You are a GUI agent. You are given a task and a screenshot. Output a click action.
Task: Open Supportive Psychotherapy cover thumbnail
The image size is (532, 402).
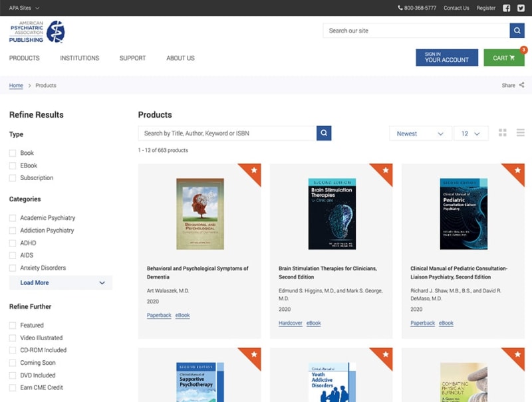[200, 382]
